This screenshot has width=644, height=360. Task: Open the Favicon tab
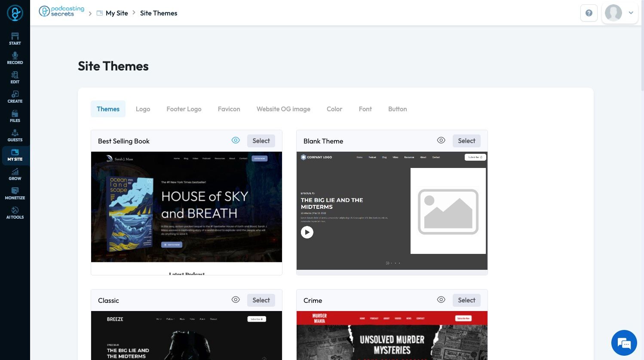(x=229, y=109)
